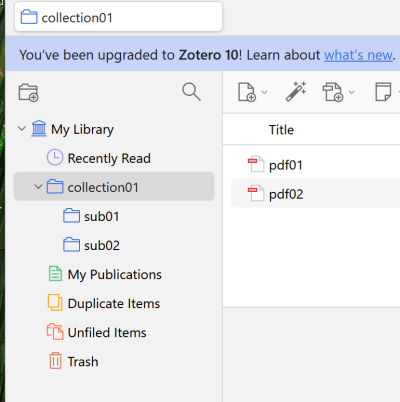Select the "My Library" label

pyautogui.click(x=82, y=129)
